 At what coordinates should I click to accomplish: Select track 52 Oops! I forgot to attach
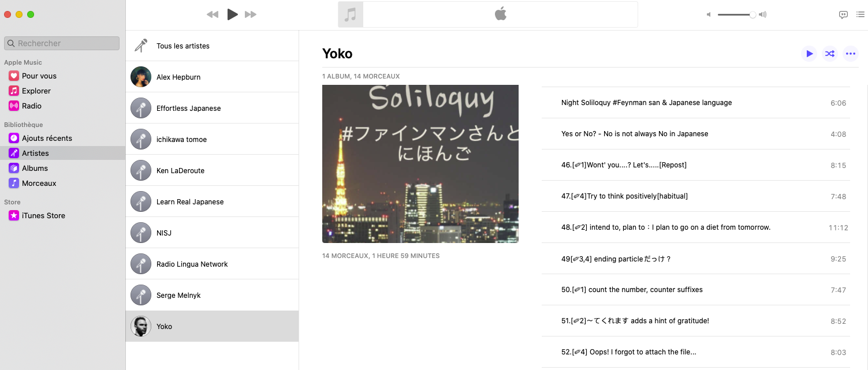[x=696, y=352]
